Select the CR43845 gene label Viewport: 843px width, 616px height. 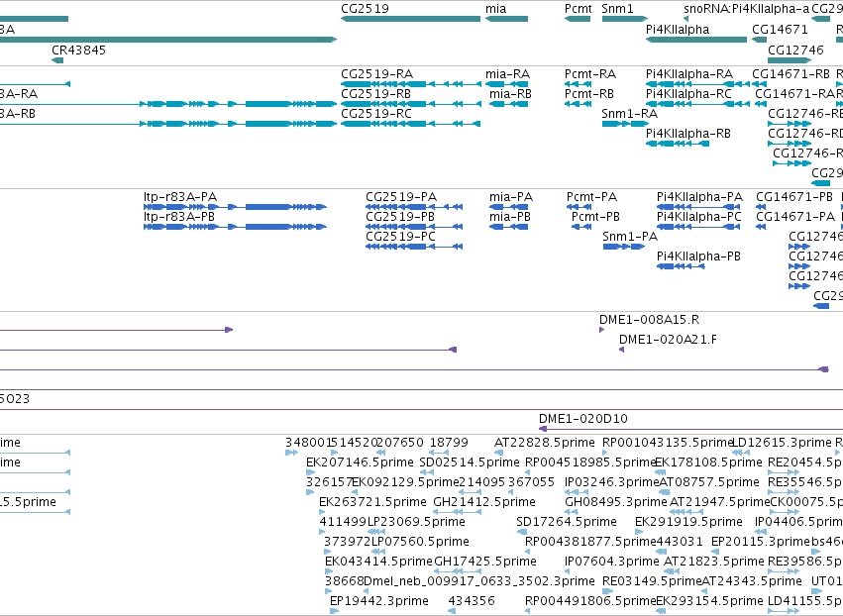(78, 50)
